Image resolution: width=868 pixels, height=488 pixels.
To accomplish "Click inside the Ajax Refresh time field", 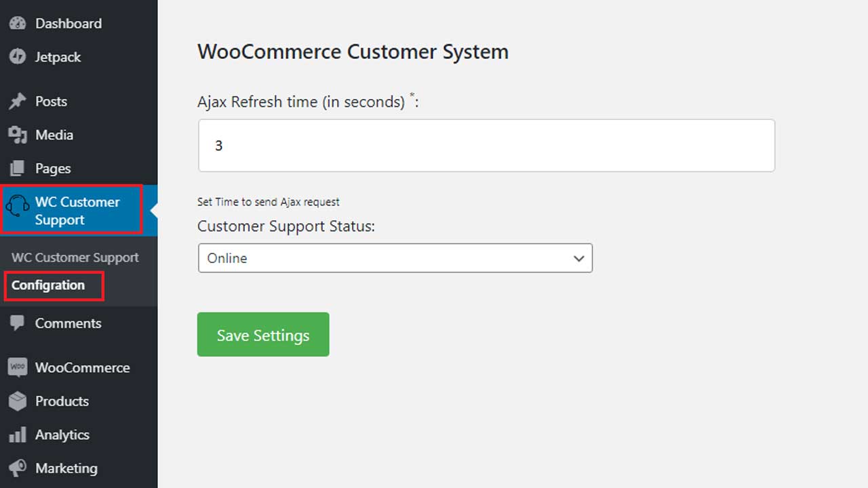I will pos(486,145).
